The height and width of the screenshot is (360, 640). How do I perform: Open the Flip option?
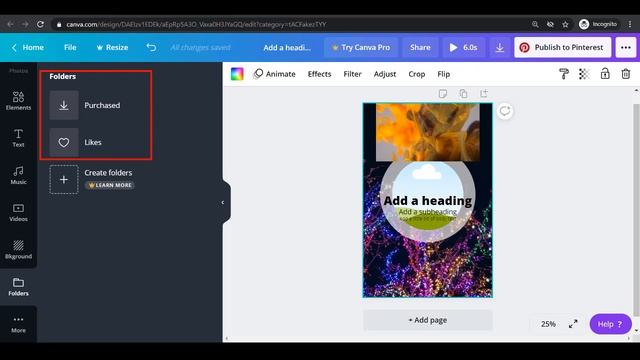[444, 74]
